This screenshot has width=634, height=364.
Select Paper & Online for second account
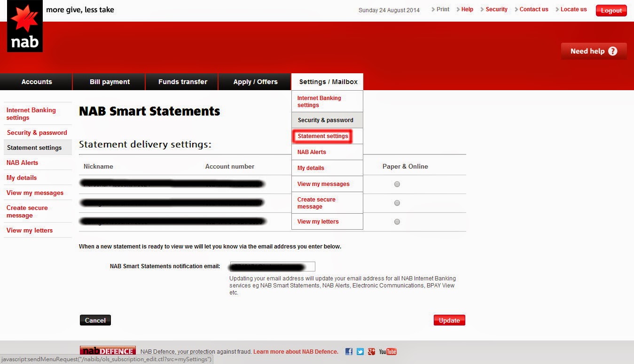397,203
